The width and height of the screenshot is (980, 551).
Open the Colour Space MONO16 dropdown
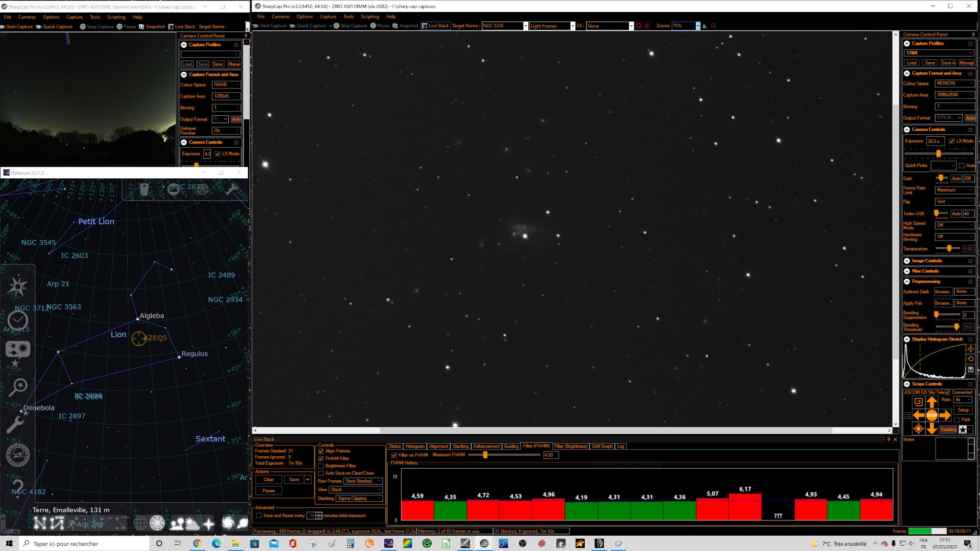[955, 83]
